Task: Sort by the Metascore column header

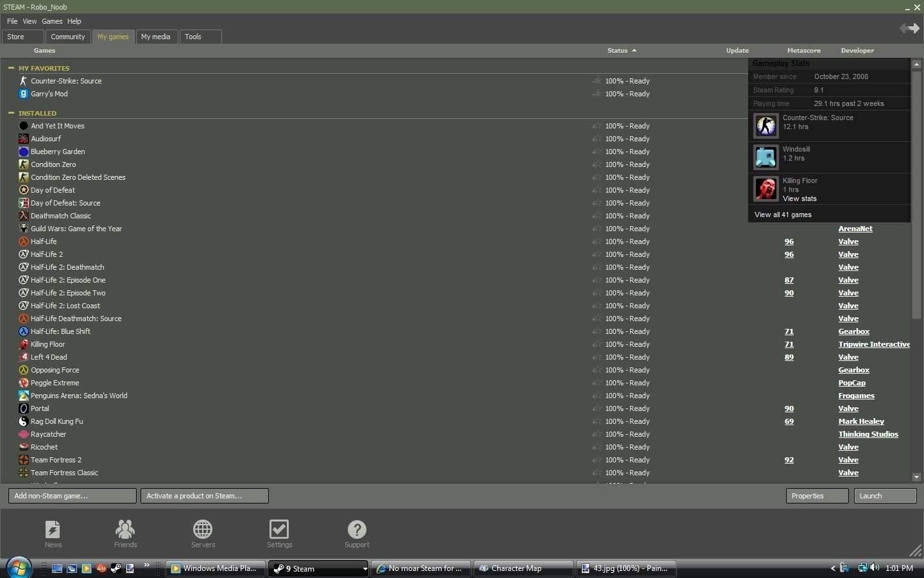Action: coord(804,50)
